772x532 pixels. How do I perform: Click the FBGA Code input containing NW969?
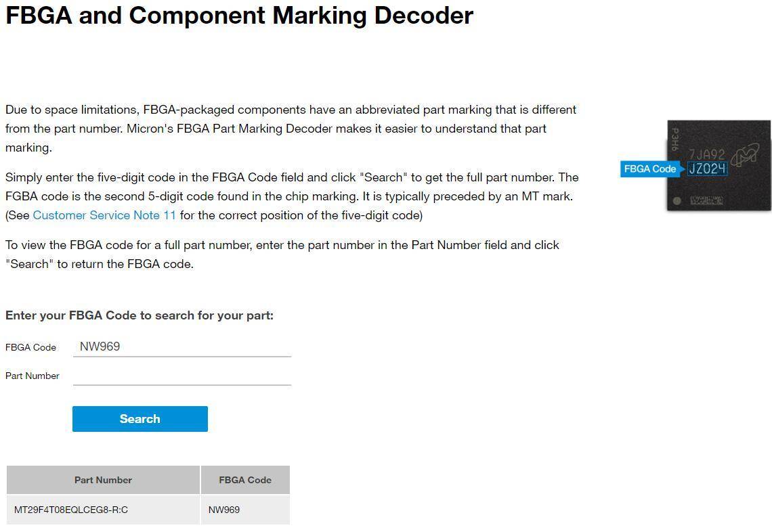click(x=181, y=347)
